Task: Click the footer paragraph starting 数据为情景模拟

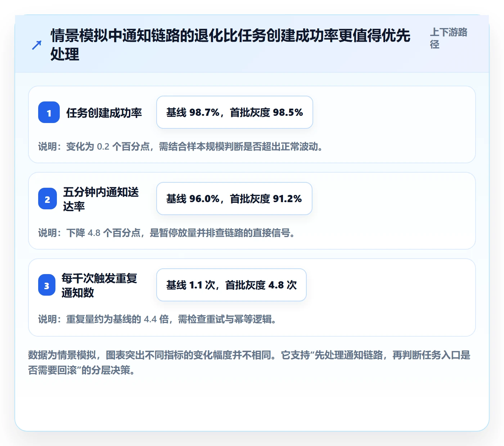Action: 249,362
